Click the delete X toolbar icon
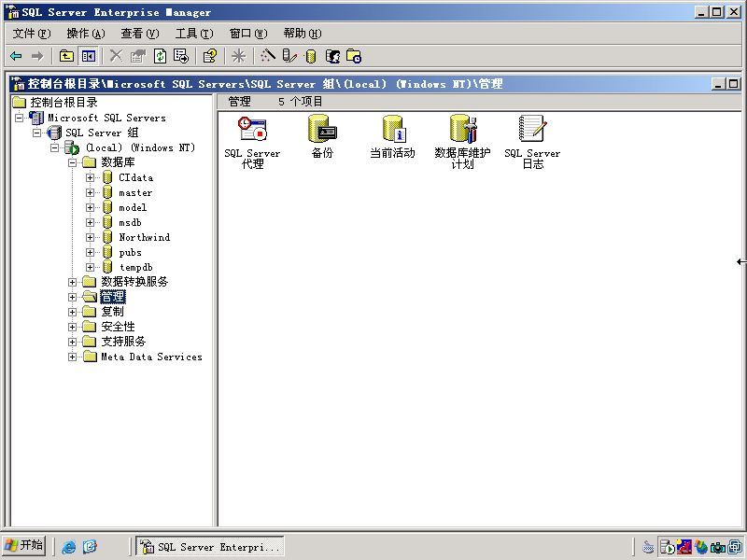747x560 pixels. [116, 56]
